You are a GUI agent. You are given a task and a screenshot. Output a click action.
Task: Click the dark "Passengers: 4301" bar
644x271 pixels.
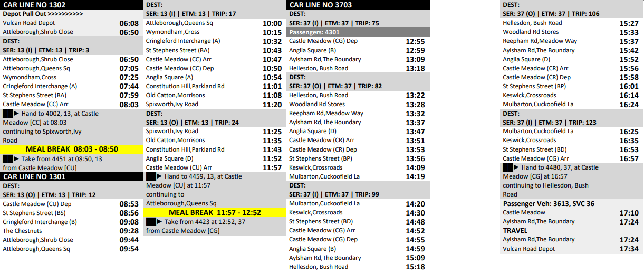click(x=358, y=32)
